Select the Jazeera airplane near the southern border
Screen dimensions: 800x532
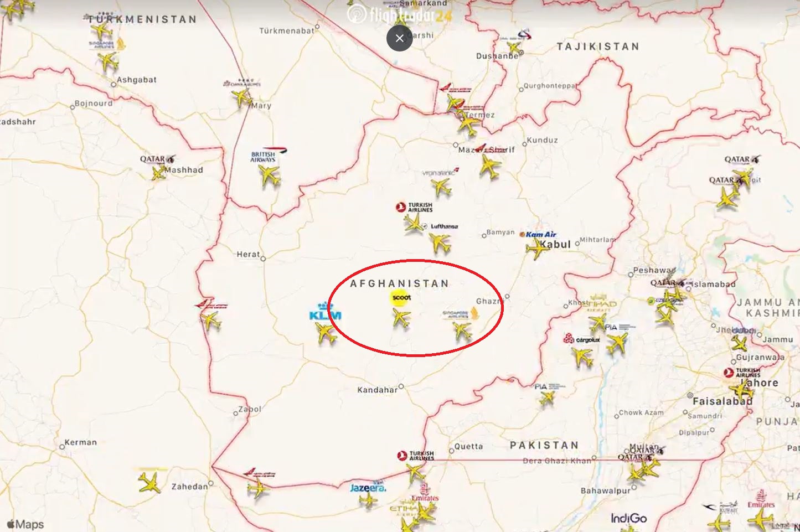tap(368, 500)
